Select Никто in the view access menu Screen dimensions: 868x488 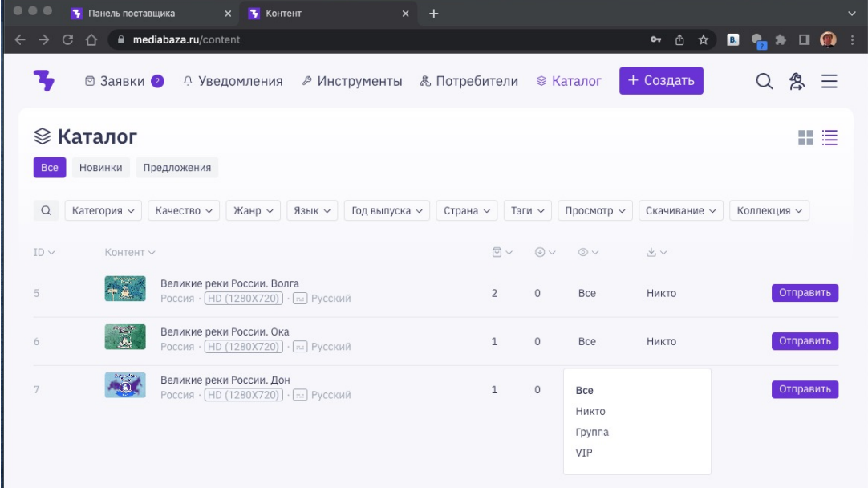pos(590,412)
